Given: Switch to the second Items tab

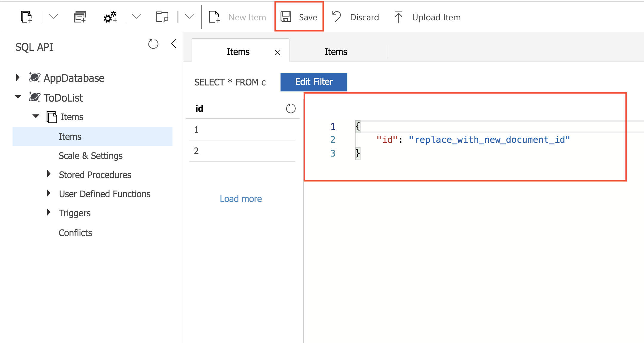Looking at the screenshot, I should (336, 52).
